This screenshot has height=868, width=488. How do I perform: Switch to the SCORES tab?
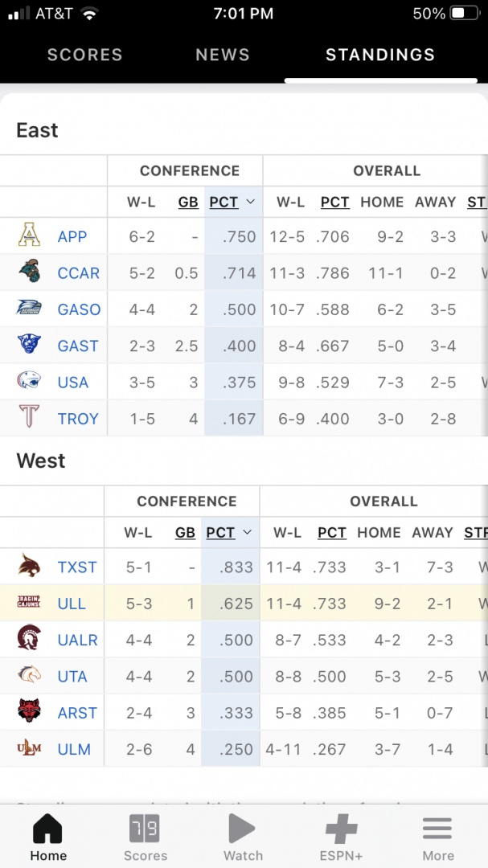click(85, 55)
